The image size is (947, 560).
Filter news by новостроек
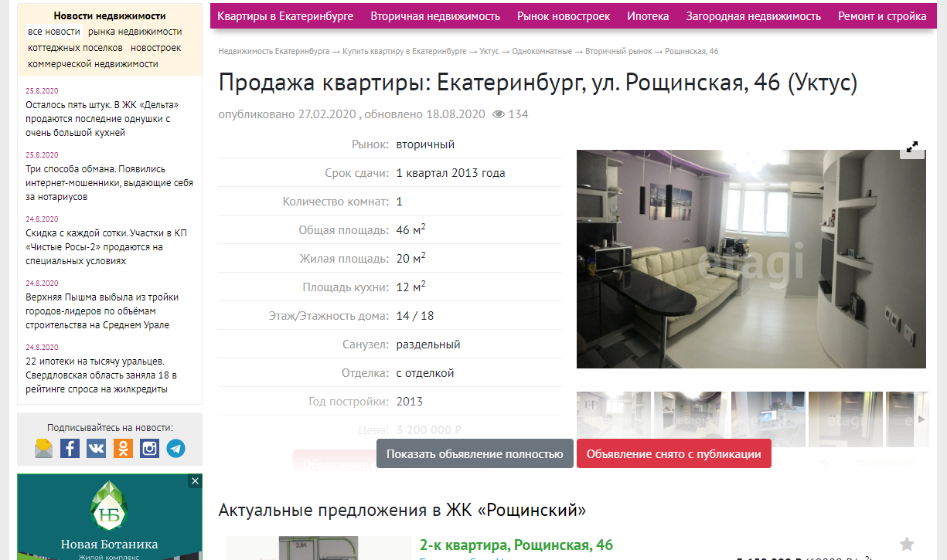point(156,48)
